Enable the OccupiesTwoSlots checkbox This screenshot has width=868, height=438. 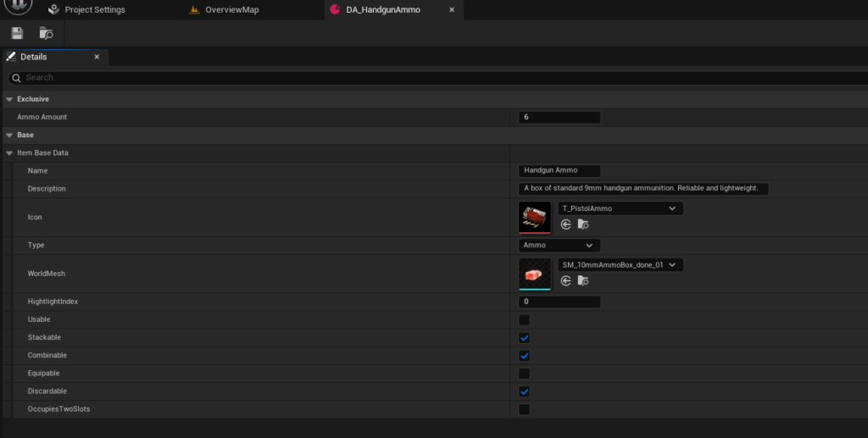[524, 409]
